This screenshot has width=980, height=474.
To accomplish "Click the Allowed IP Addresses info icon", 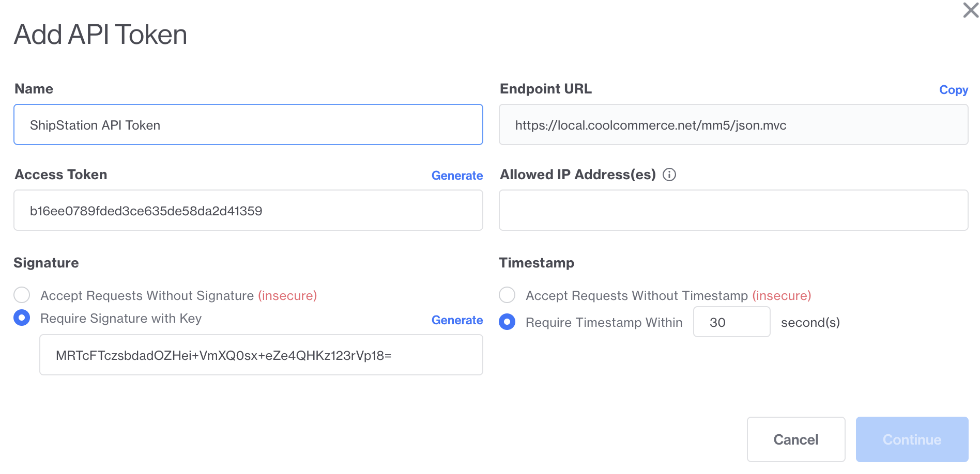I will pos(669,175).
